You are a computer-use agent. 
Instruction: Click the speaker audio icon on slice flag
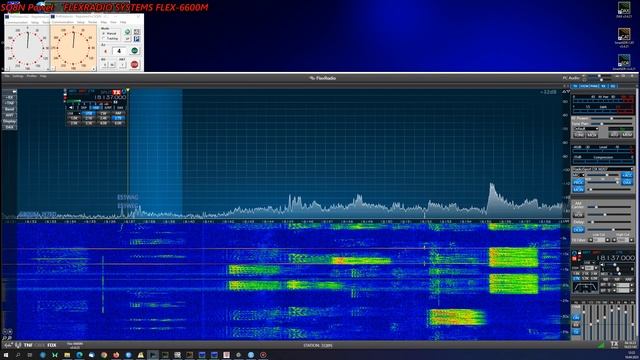click(71, 108)
